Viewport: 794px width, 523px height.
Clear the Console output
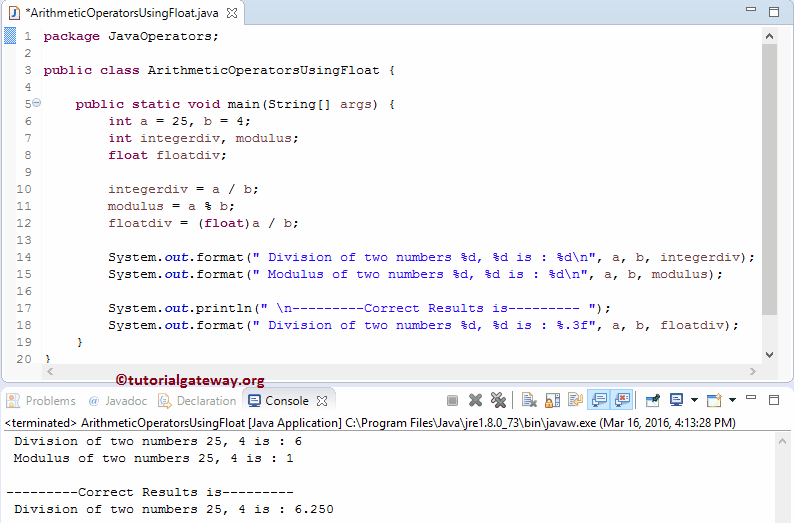529,400
